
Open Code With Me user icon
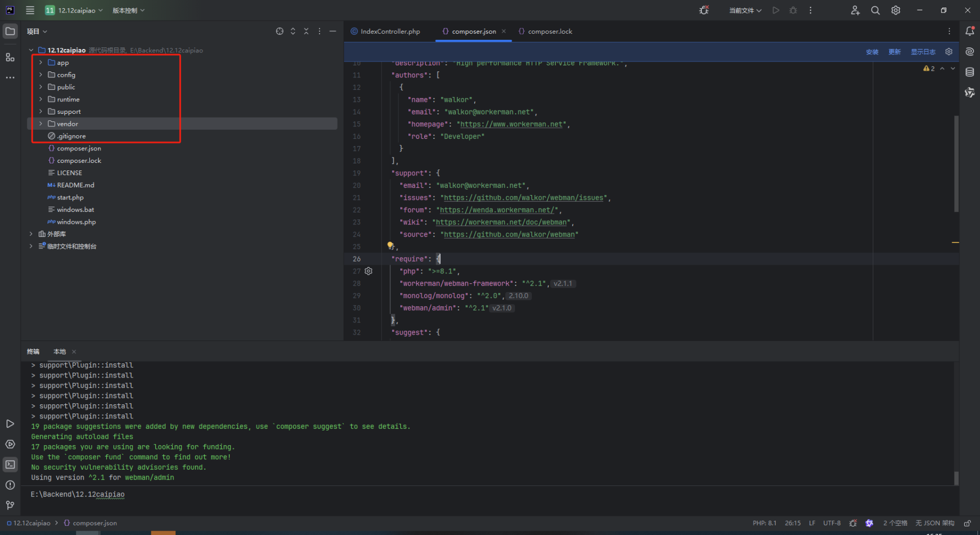(x=855, y=10)
